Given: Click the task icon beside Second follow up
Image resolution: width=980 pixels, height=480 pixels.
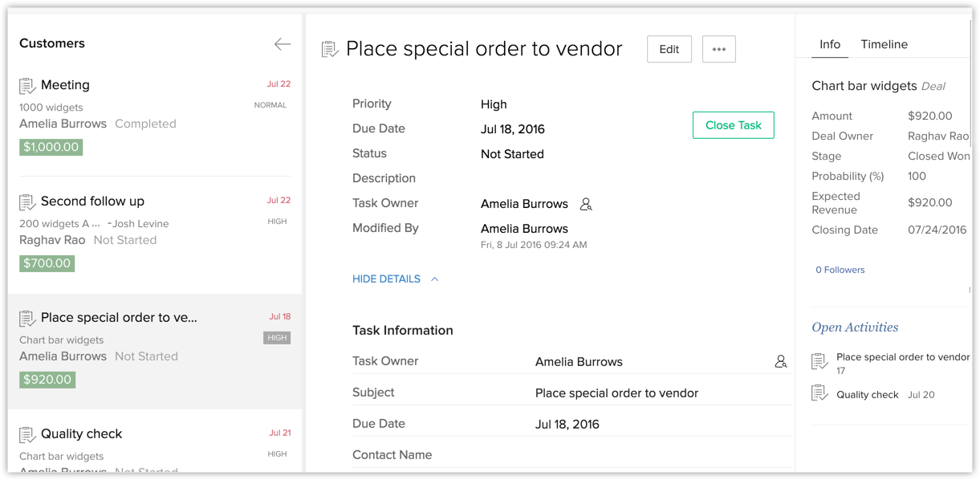Looking at the screenshot, I should click(x=27, y=202).
